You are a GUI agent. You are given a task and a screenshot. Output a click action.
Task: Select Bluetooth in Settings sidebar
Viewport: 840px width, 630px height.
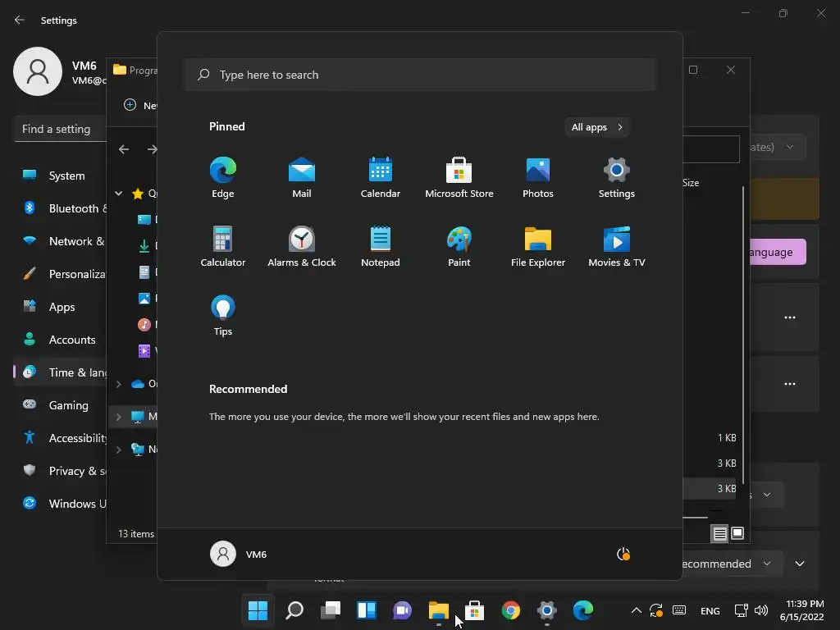pyautogui.click(x=60, y=208)
